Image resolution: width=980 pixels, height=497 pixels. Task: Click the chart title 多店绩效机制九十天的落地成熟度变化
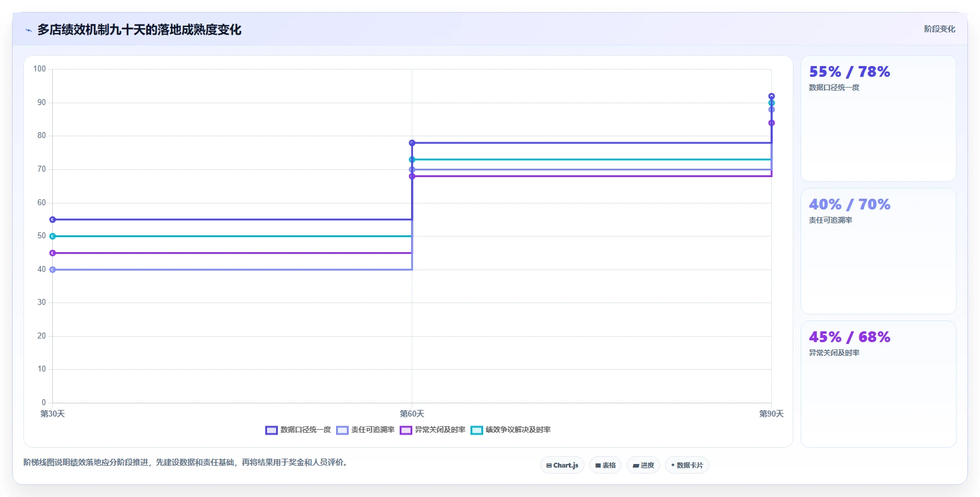139,30
